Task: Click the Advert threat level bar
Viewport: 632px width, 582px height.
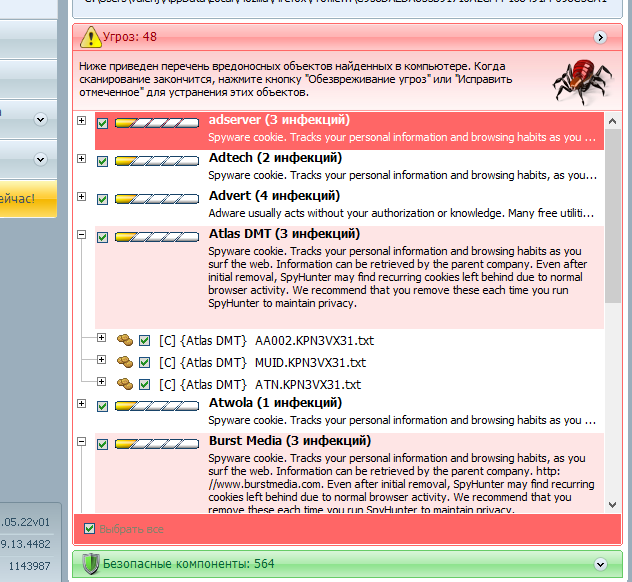Action: pyautogui.click(x=157, y=199)
